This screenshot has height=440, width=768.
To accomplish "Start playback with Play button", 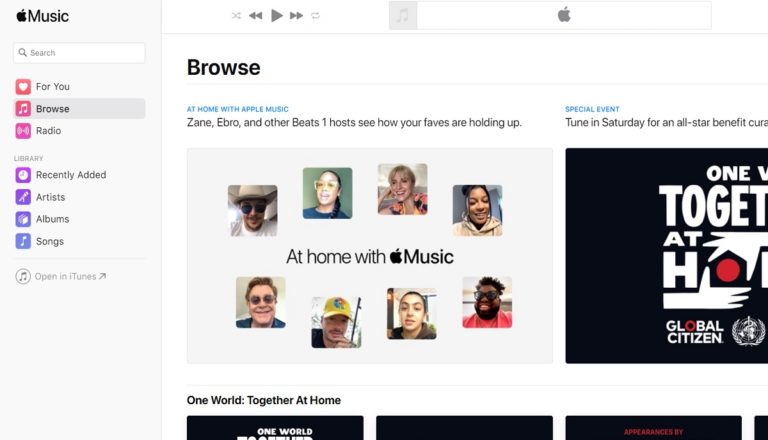I will pos(277,16).
